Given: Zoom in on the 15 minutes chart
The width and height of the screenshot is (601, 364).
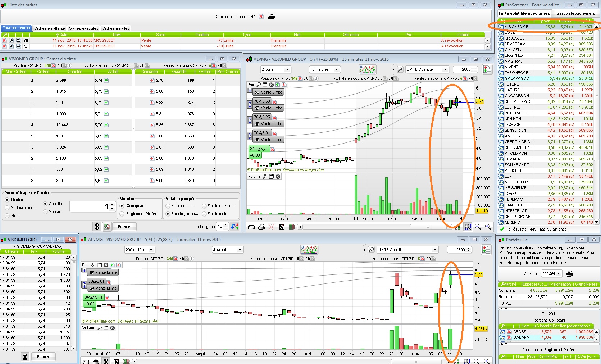Looking at the screenshot, I should [x=488, y=227].
